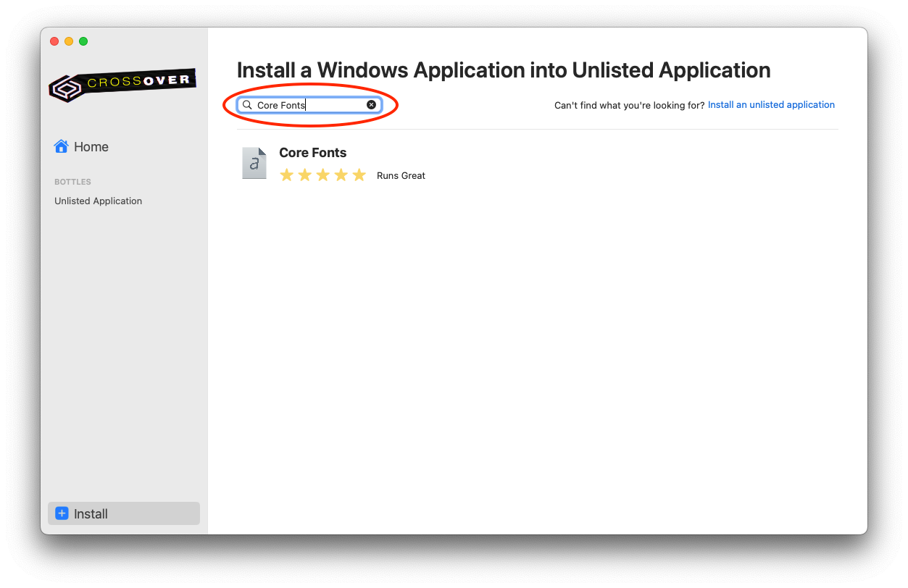The image size is (908, 588).
Task: Click the CrossOver logo
Action: [x=122, y=85]
